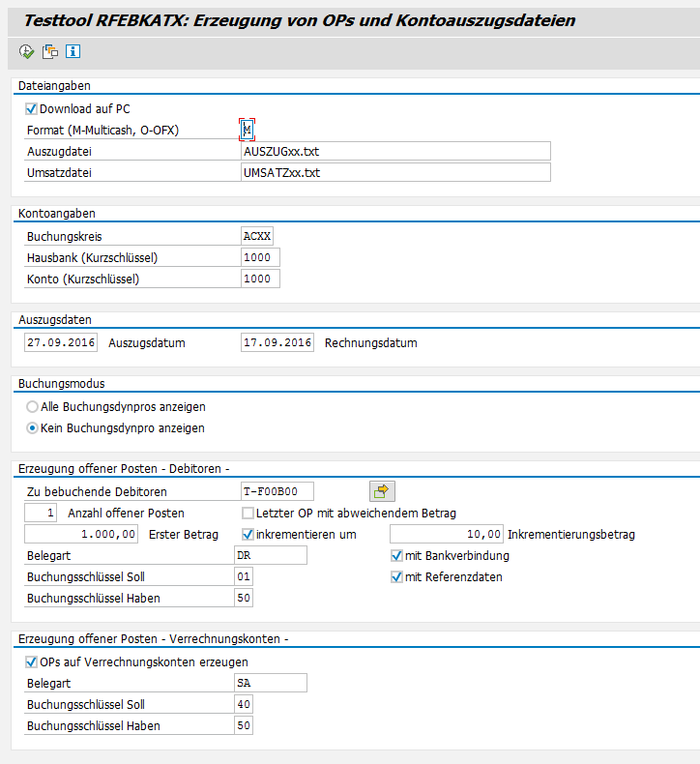Choose Kein Buchungsdynpro anzeigen option

click(33, 428)
